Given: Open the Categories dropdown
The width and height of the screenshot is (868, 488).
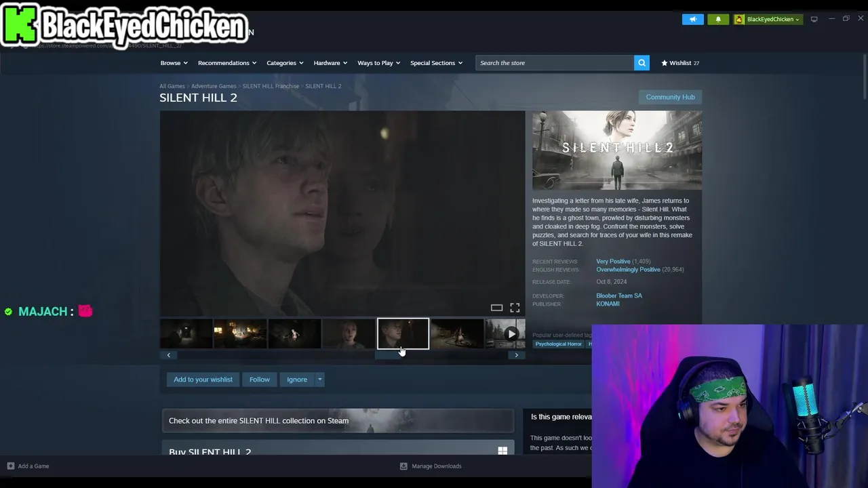Looking at the screenshot, I should coord(285,63).
